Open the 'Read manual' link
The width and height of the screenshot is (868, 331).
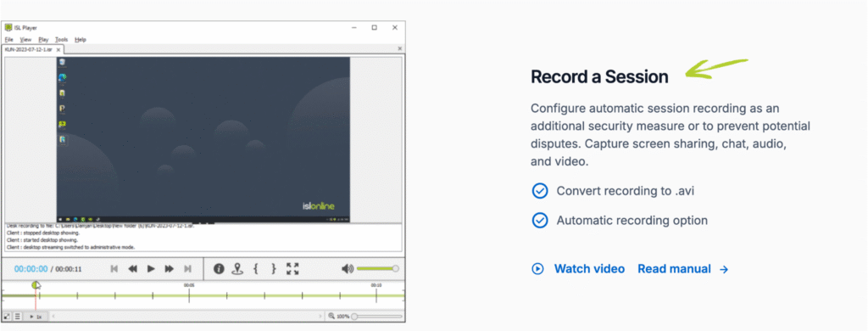[x=674, y=269]
